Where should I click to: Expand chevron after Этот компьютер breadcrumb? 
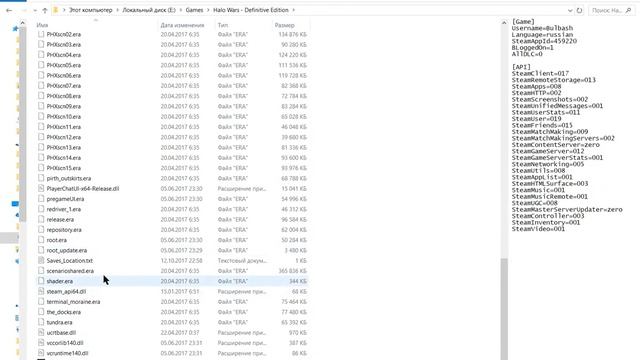tap(117, 10)
